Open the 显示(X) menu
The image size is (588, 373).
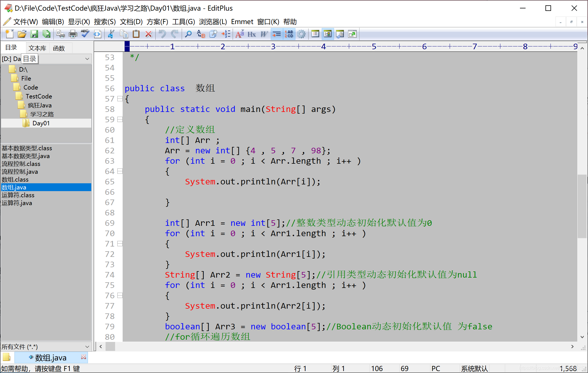[79, 22]
